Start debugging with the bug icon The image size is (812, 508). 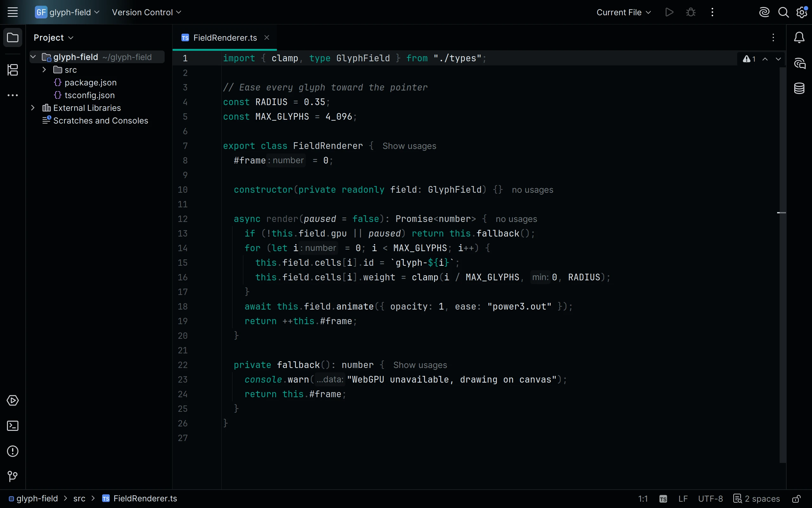691,12
